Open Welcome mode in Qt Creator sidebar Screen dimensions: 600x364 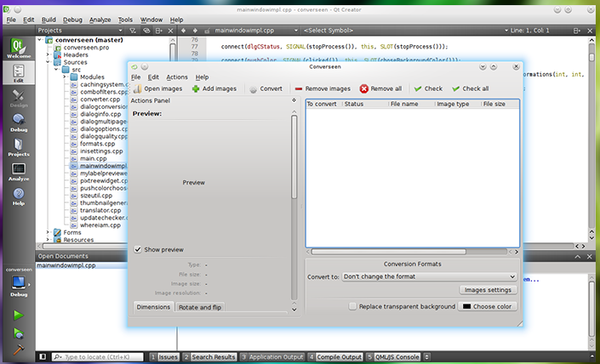pyautogui.click(x=19, y=48)
